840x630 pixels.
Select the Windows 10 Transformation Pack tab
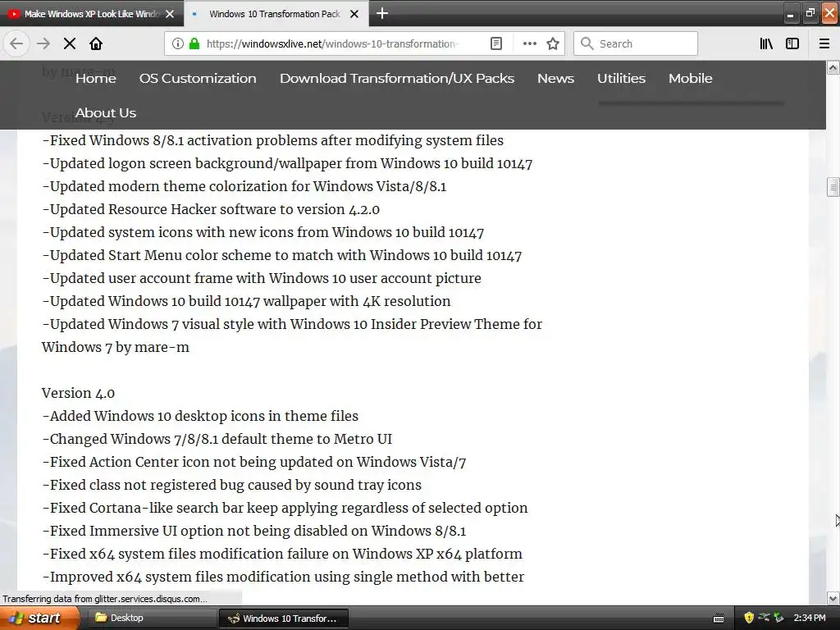tap(275, 14)
